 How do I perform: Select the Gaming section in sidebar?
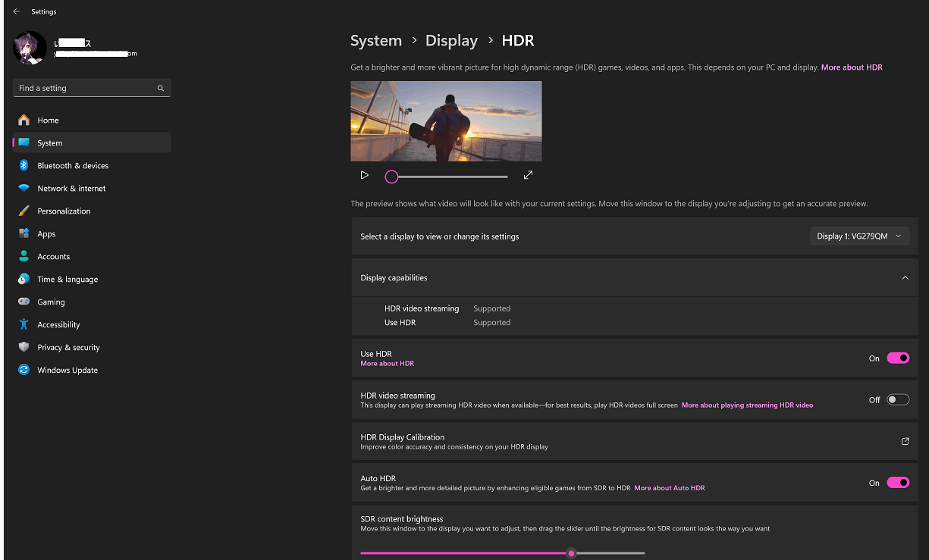52,302
